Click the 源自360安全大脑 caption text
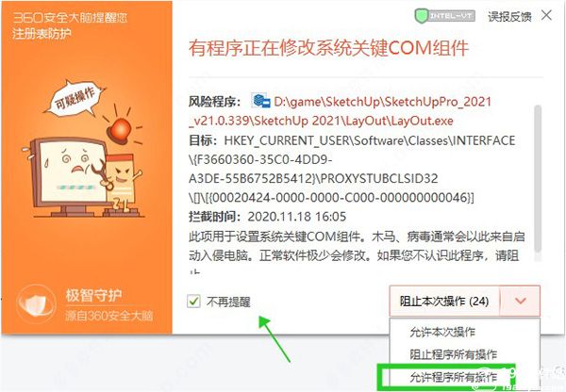This screenshot has height=392, width=566. (x=109, y=316)
